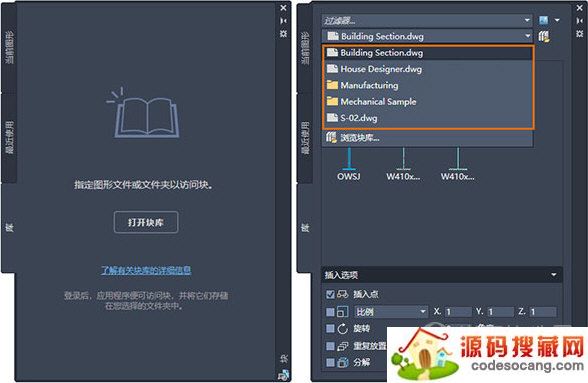Viewport: 588px width, 383px height.
Task: Click the 插入选项 section header
Action: (442, 275)
